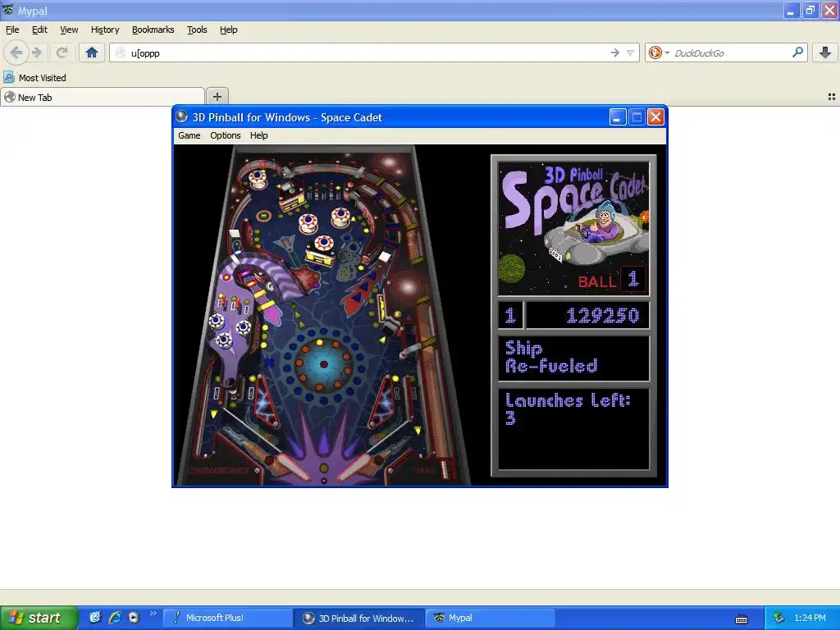This screenshot has height=630, width=840.
Task: Switch to 3D Pinball taskbar button
Action: pyautogui.click(x=359, y=619)
